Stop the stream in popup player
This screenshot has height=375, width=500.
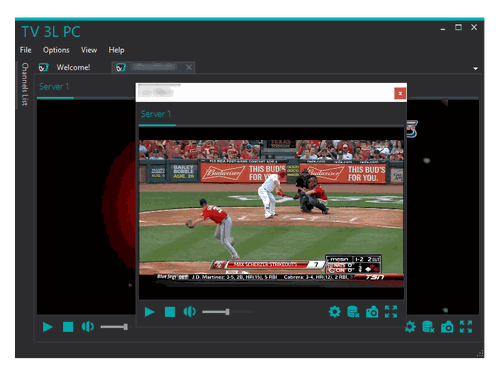coord(170,312)
